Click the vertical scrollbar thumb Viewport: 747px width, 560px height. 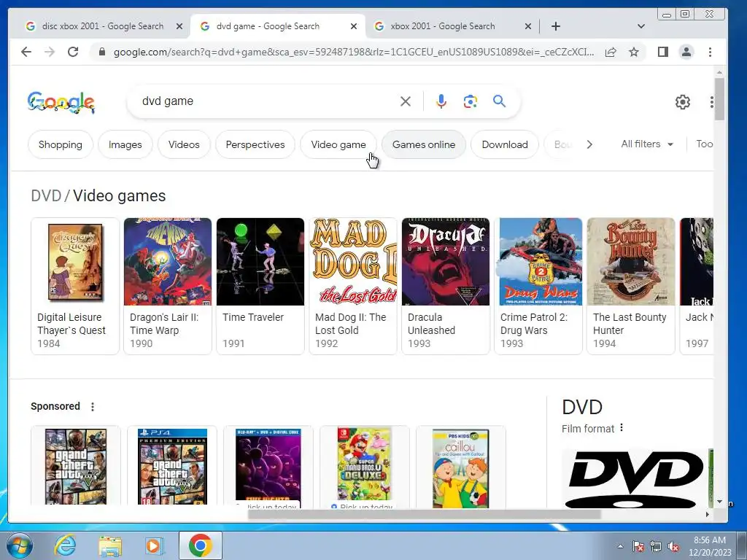(x=719, y=99)
